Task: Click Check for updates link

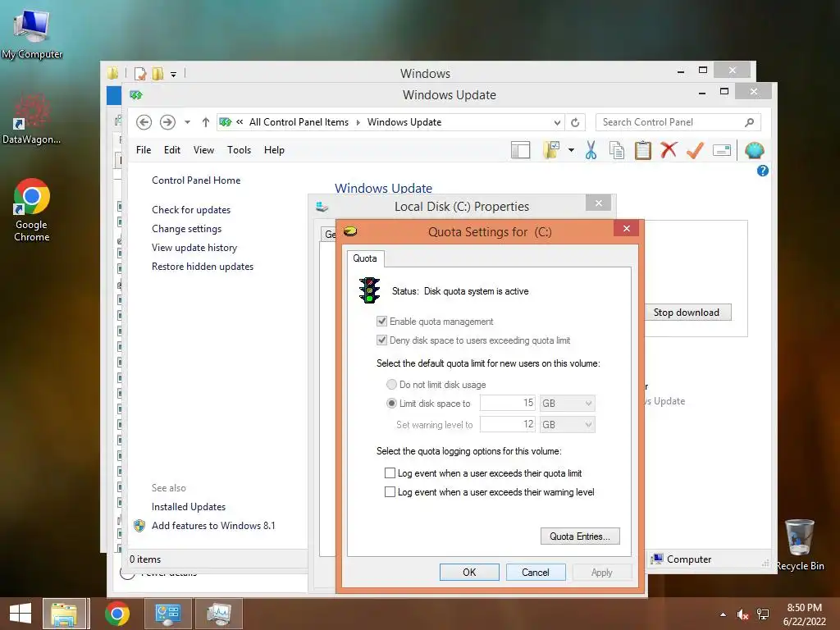Action: (191, 210)
